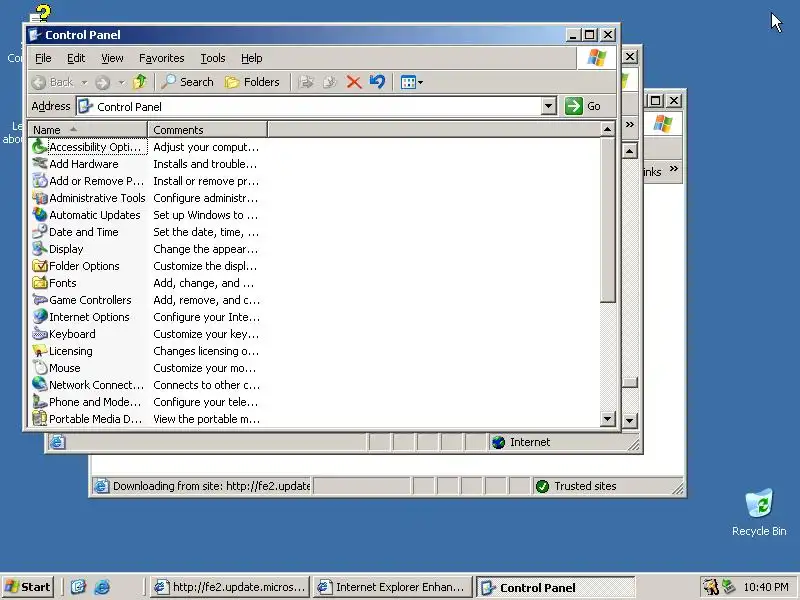Open the Licensing icon
The width and height of the screenshot is (800, 600).
39,351
